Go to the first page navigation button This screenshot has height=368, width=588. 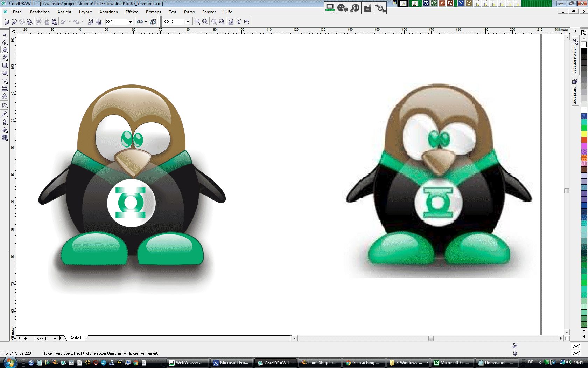[x=19, y=338]
